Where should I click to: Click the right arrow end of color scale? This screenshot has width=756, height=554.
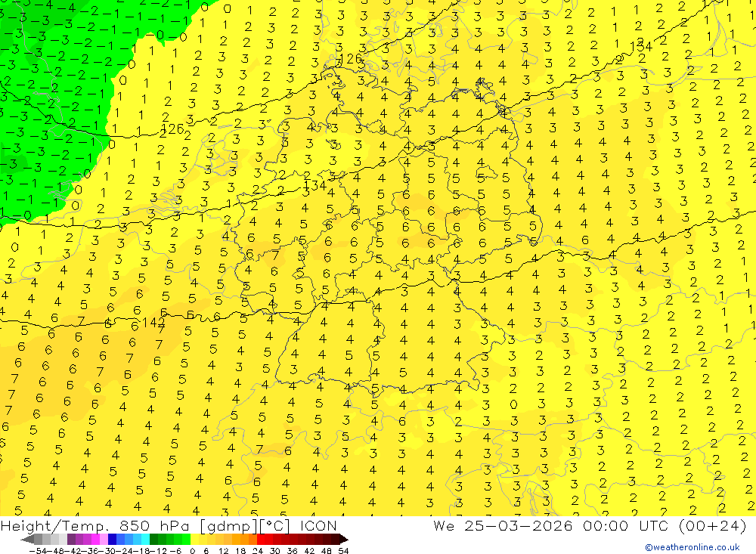point(344,540)
